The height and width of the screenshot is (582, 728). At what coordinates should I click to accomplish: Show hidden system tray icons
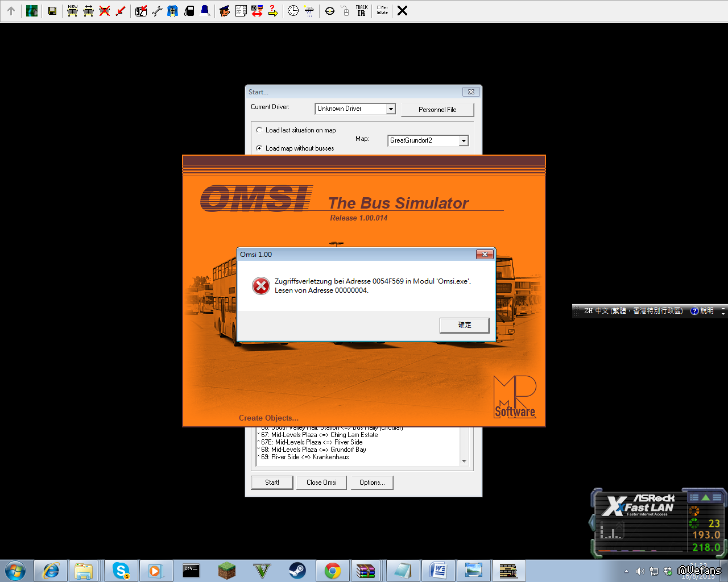point(627,571)
